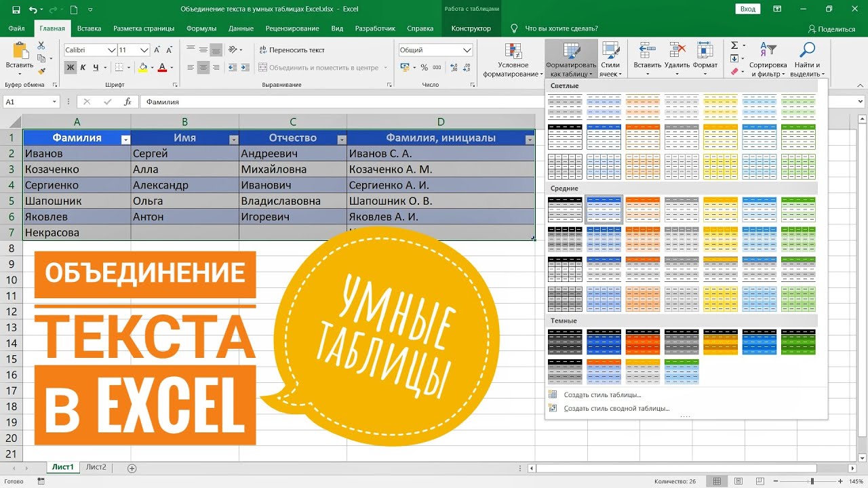This screenshot has width=868, height=488.
Task: Click Создать стиль сводной таблицы... link
Action: [616, 409]
